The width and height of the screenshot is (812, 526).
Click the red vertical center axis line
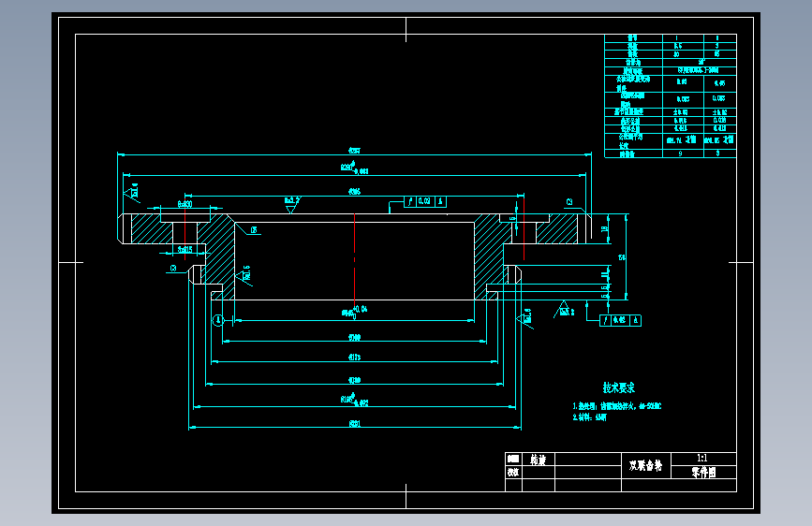(x=354, y=259)
